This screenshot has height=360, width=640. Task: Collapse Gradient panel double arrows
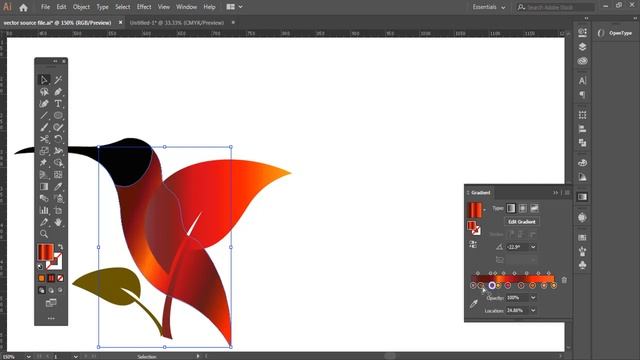coord(556,193)
